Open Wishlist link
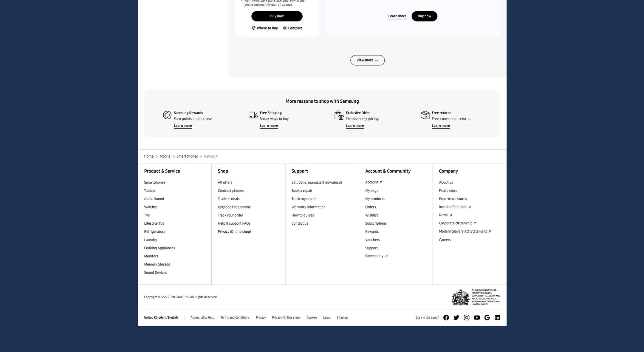The width and height of the screenshot is (644, 352). (371, 215)
